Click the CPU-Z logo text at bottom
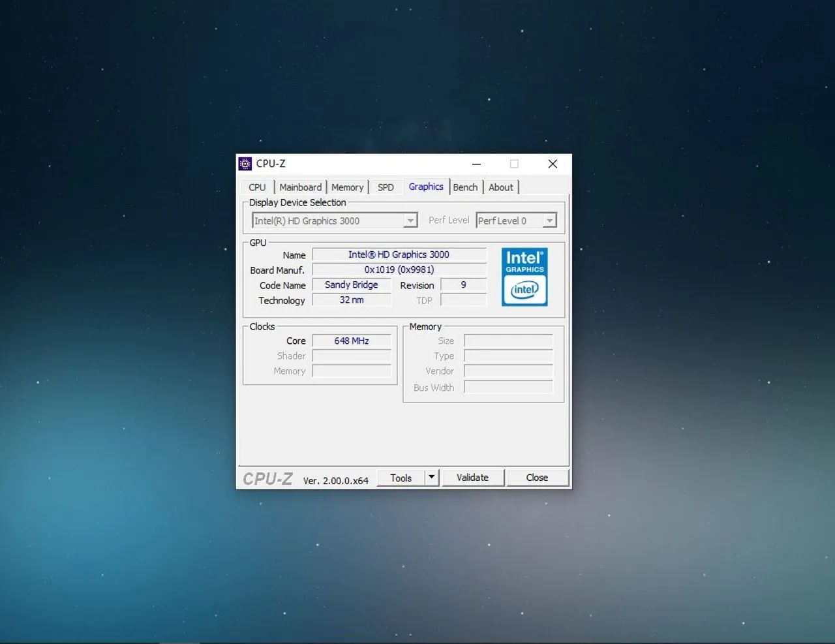 267,479
